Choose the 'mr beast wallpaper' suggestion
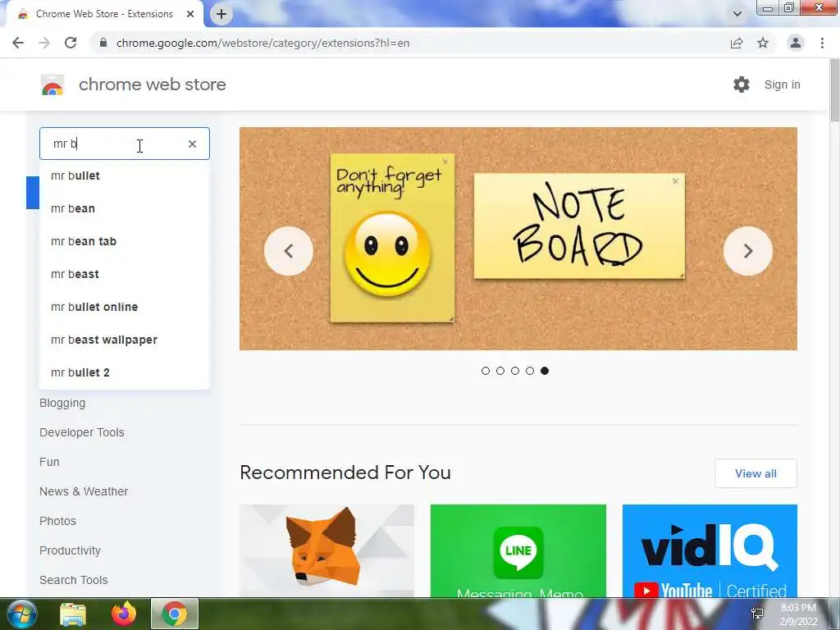The width and height of the screenshot is (840, 630). [x=125, y=340]
